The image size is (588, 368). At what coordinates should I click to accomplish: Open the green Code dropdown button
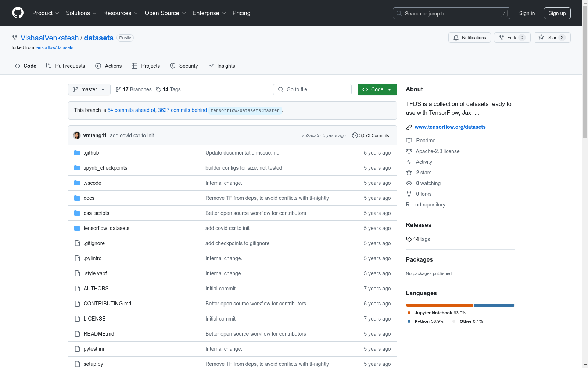click(x=377, y=89)
